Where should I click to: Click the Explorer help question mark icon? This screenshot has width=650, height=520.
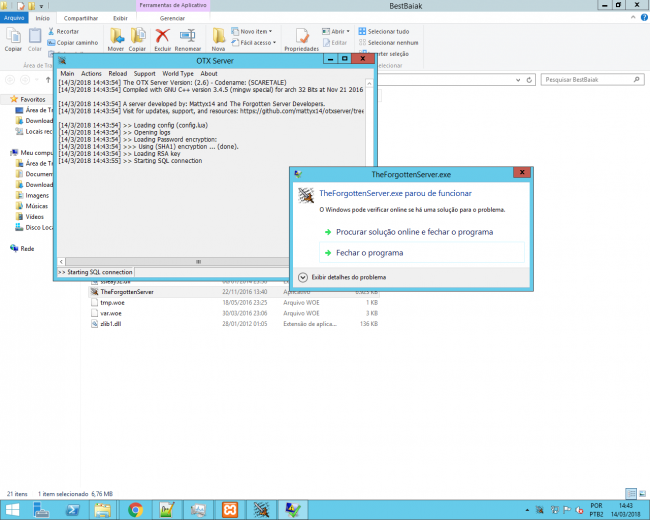(x=644, y=17)
